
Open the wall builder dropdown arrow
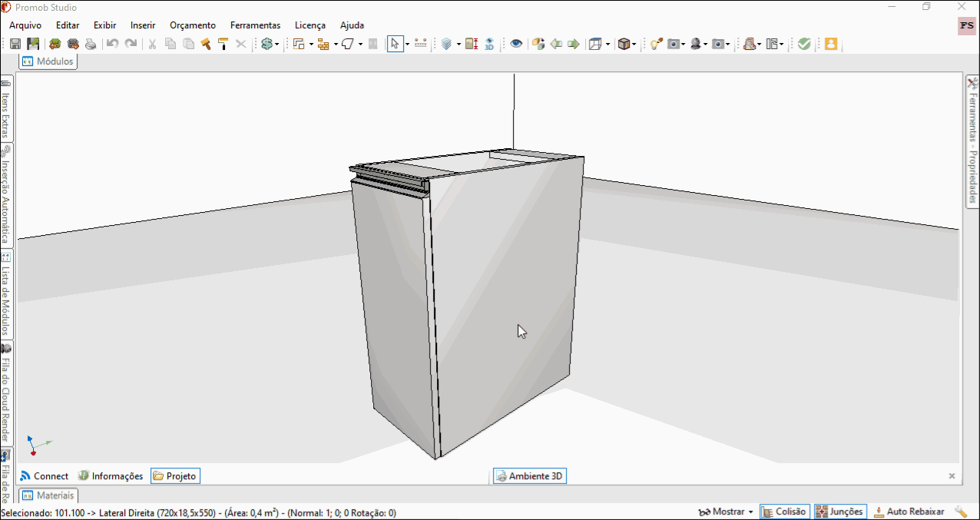336,45
